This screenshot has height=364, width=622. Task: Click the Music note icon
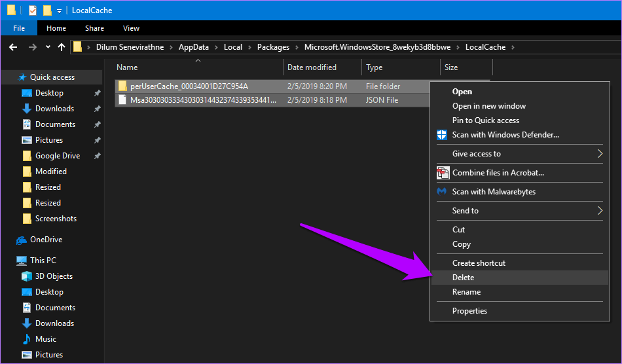[x=27, y=339]
